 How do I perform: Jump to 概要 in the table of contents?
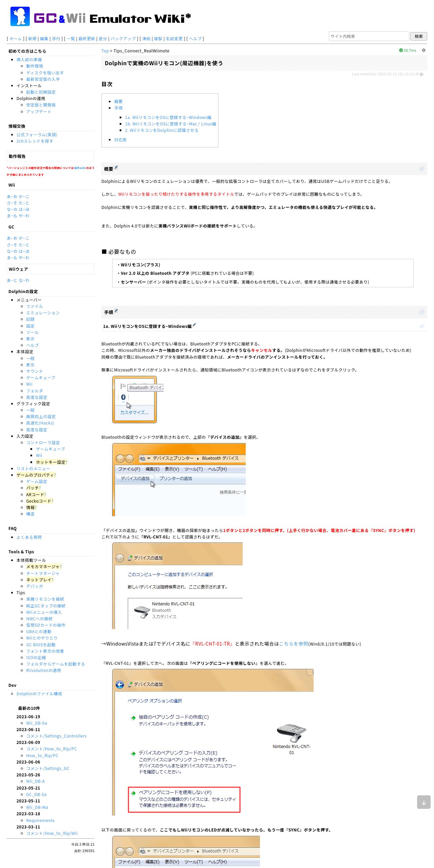pyautogui.click(x=118, y=102)
